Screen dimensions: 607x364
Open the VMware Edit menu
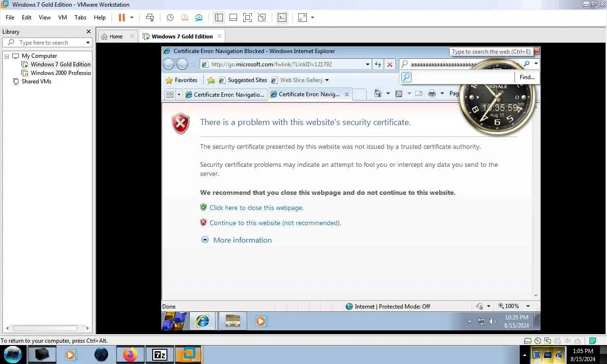pyautogui.click(x=27, y=18)
